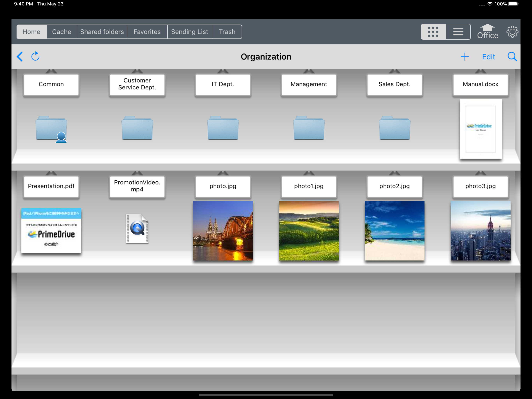The height and width of the screenshot is (399, 532).
Task: Select the Home tab
Action: 32,32
